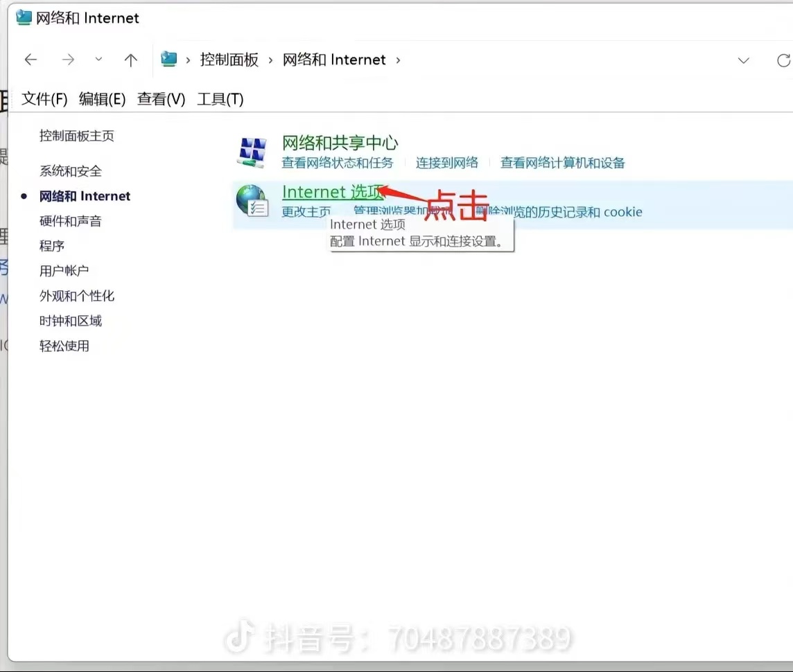Open the 工具(T) menu
Screen dimensions: 793x672
pyautogui.click(x=220, y=99)
